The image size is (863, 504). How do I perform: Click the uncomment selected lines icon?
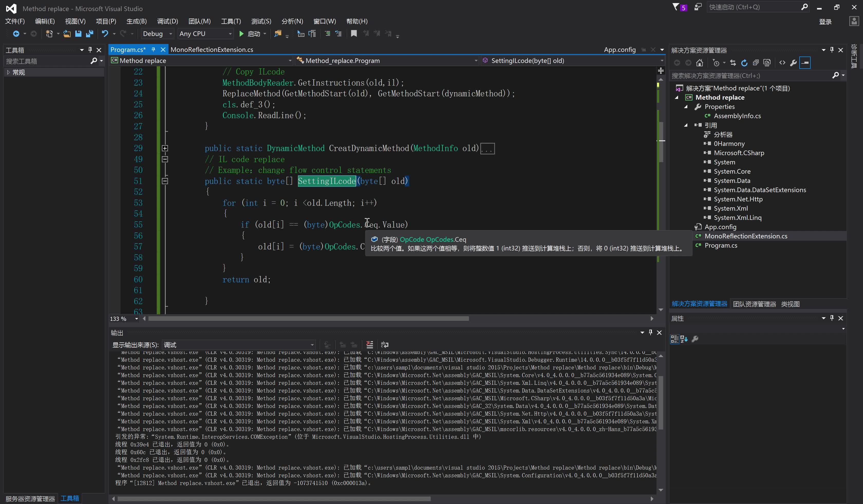[x=339, y=34]
